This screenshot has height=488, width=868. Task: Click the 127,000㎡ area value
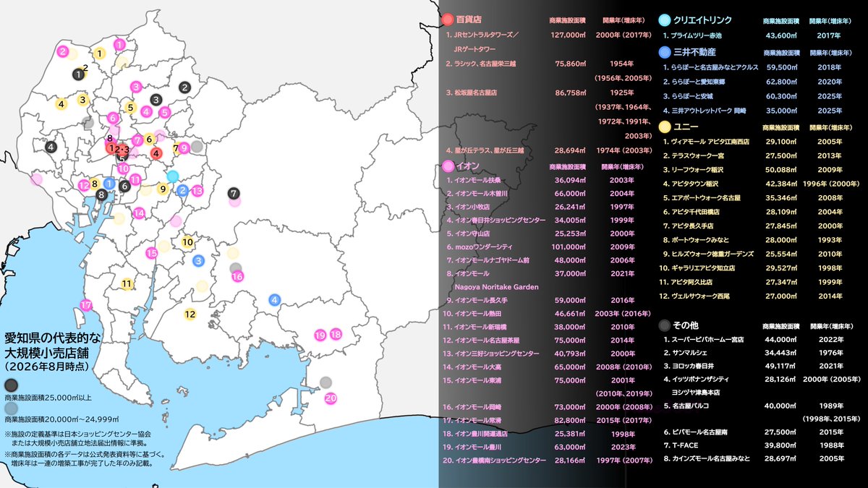568,35
